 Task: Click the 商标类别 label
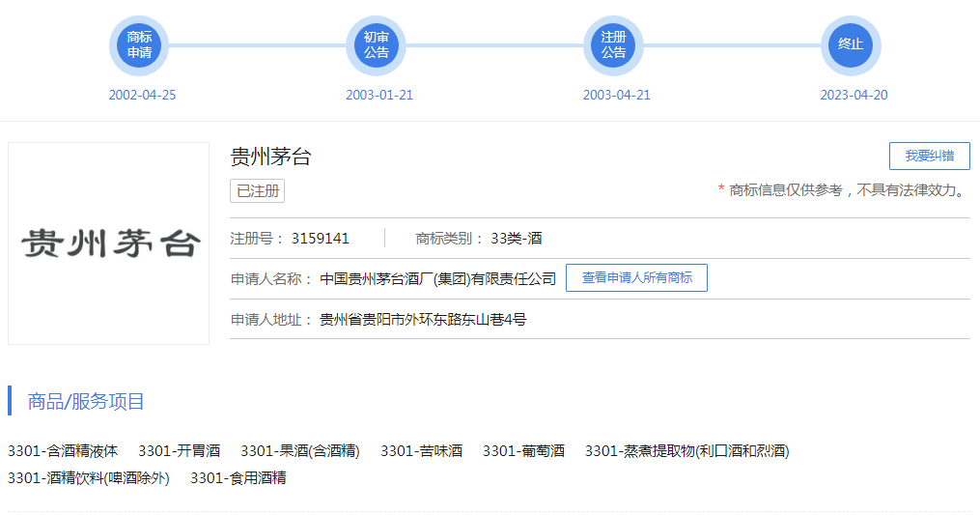pos(449,239)
